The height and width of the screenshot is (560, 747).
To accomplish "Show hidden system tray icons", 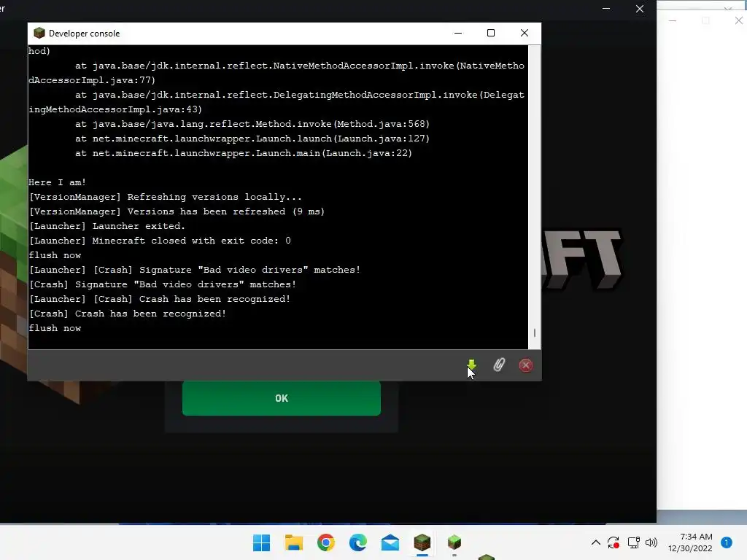I will [x=596, y=542].
